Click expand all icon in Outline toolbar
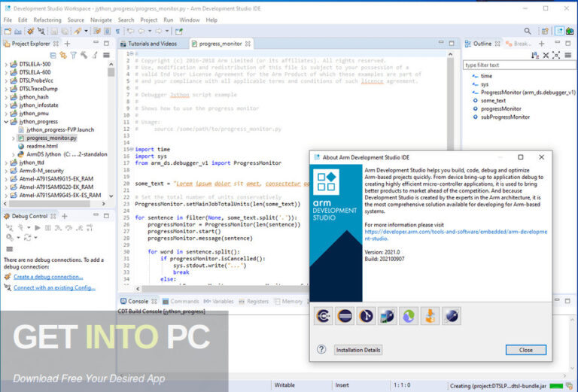 coord(556,55)
